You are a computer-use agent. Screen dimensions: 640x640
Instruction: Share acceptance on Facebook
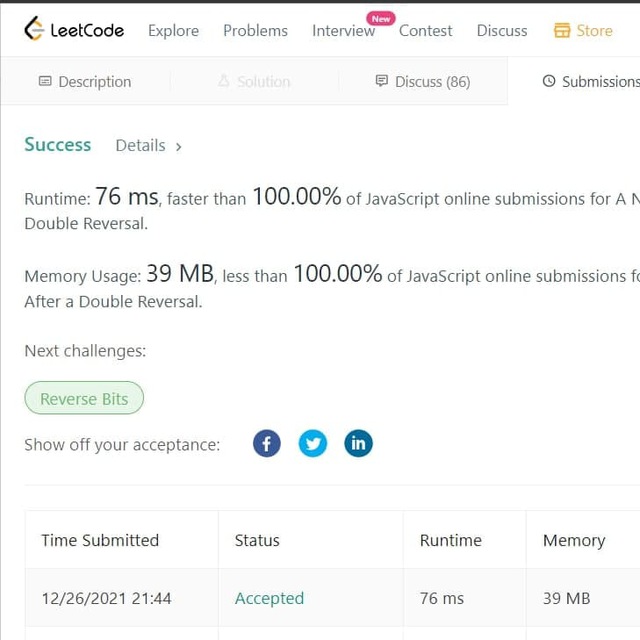(x=267, y=443)
